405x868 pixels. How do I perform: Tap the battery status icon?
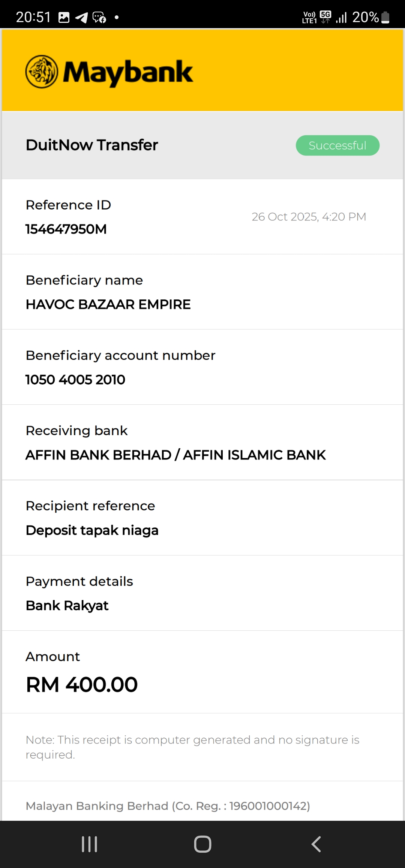coord(385,17)
